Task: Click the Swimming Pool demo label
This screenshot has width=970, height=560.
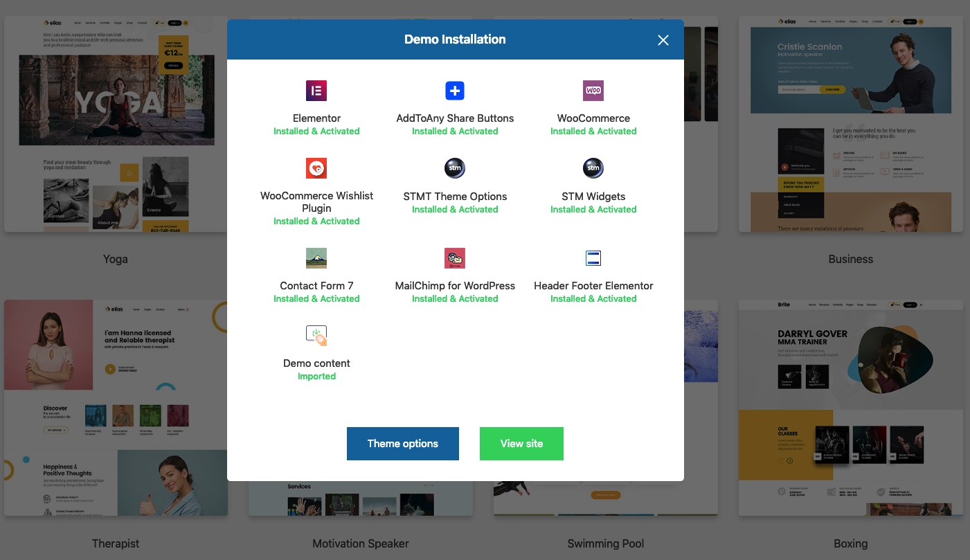Action: 606,543
